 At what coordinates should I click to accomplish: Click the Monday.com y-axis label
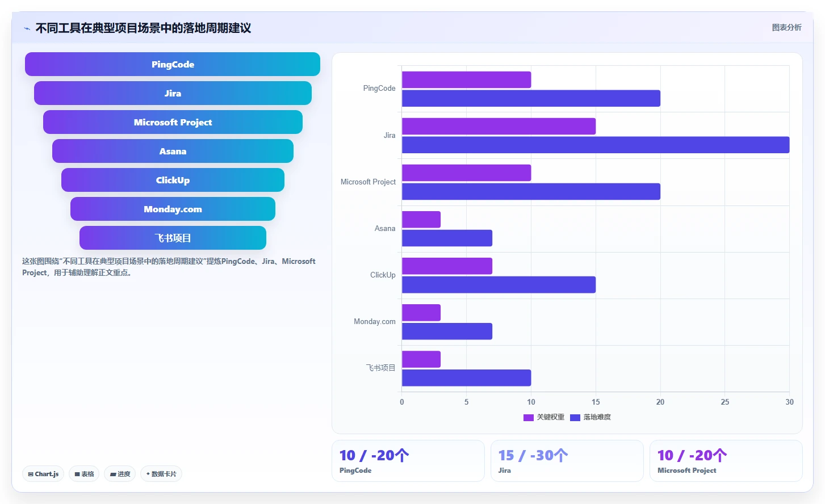tap(375, 322)
